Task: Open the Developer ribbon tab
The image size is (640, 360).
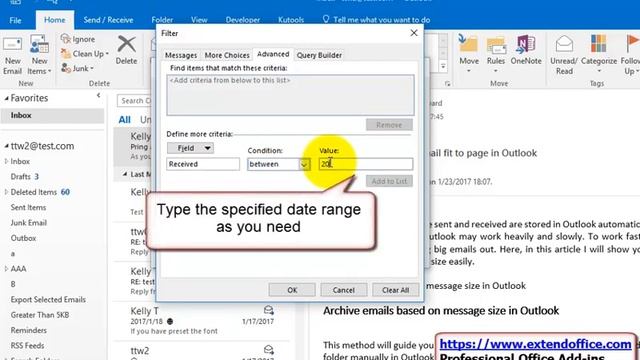Action: 242,20
